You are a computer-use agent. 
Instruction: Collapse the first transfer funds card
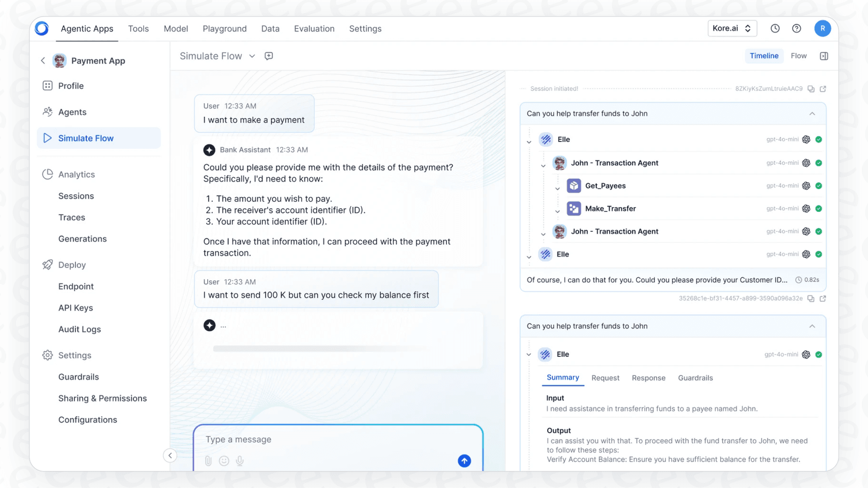(x=812, y=114)
